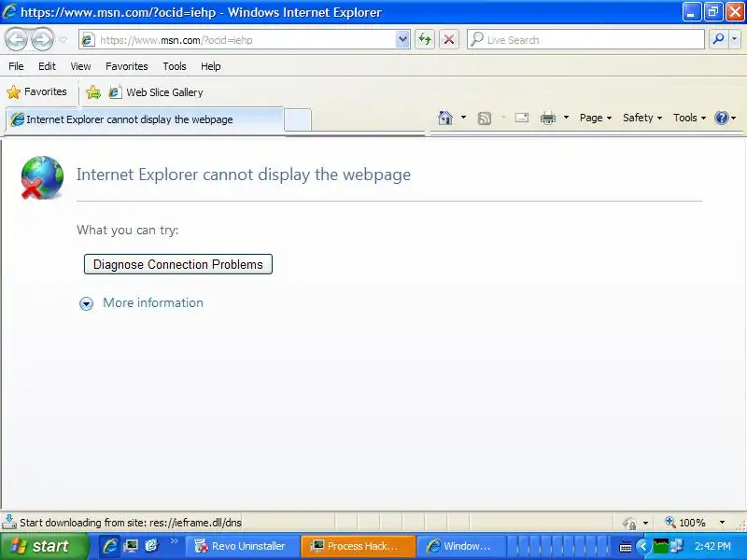Click the globe with red X error icon
747x560 pixels.
(x=42, y=177)
